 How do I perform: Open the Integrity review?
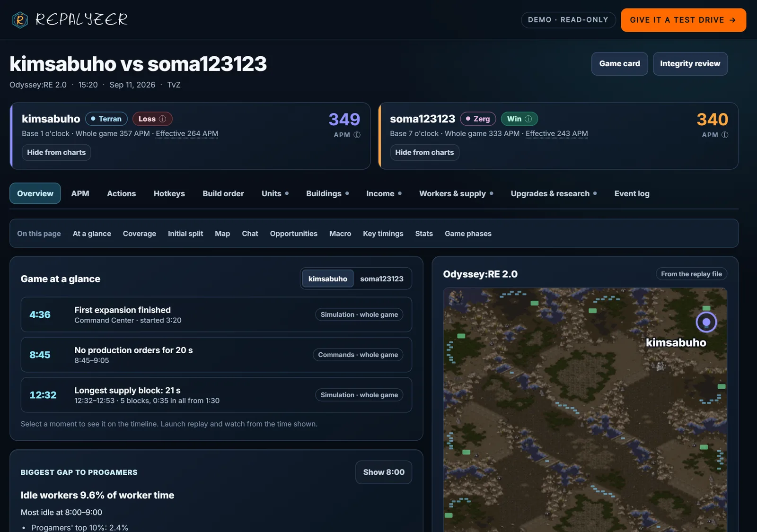point(690,64)
